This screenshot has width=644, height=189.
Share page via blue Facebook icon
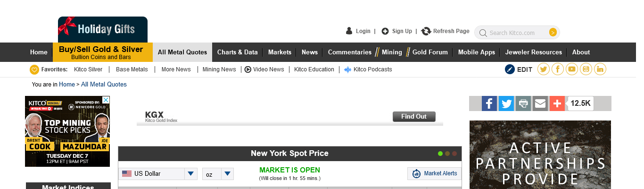(x=489, y=103)
